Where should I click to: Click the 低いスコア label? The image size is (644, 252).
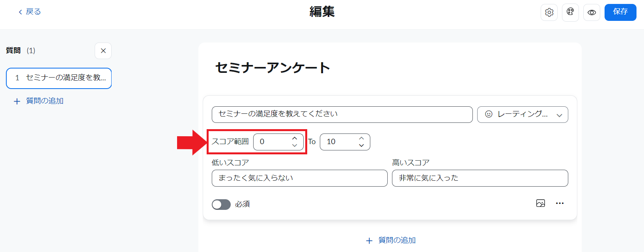(x=230, y=163)
